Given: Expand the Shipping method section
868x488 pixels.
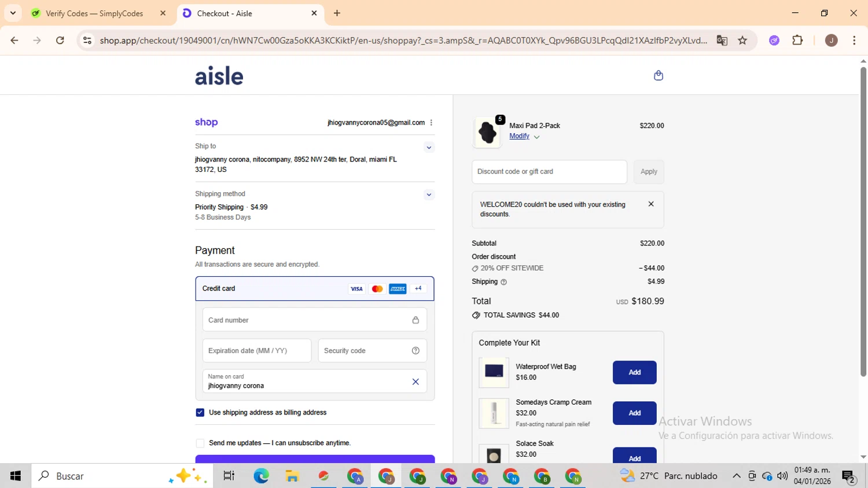Looking at the screenshot, I should coord(429,195).
